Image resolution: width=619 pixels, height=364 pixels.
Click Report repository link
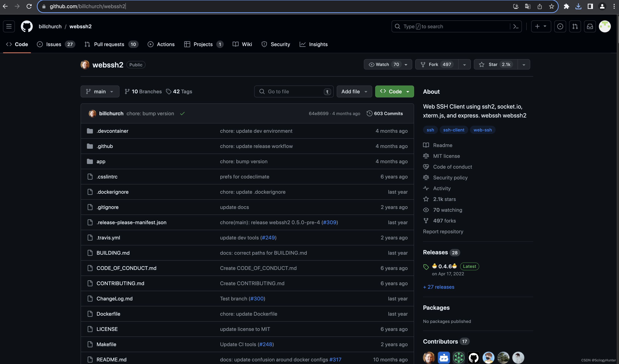[x=443, y=232]
